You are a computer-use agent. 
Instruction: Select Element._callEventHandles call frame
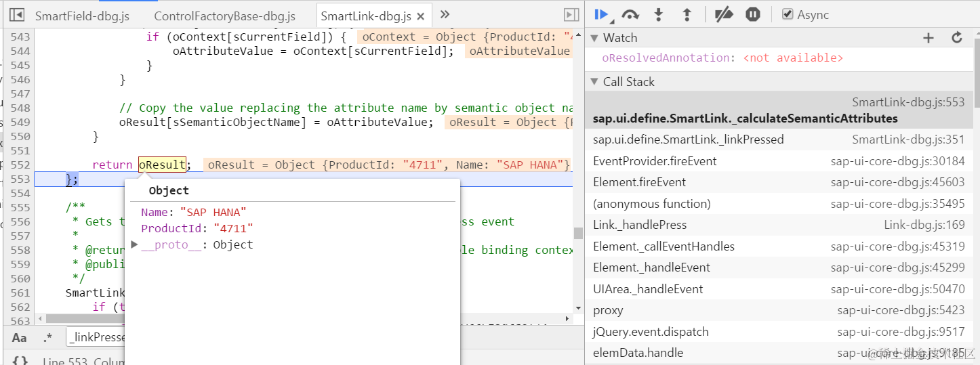click(x=779, y=246)
